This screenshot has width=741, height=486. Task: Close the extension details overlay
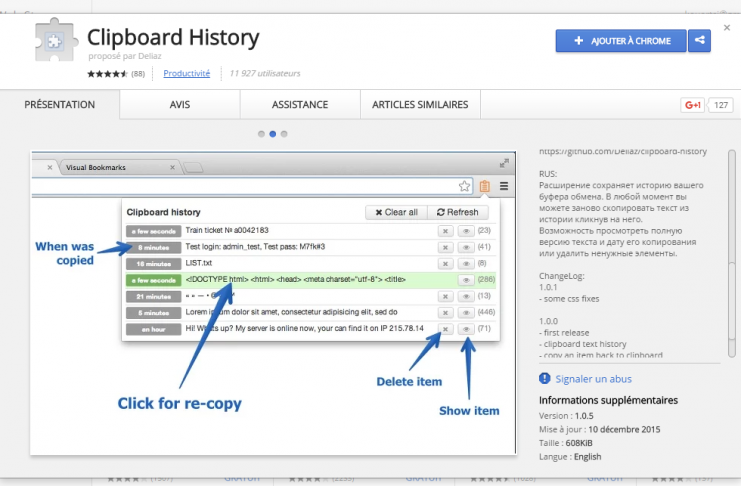point(727,28)
